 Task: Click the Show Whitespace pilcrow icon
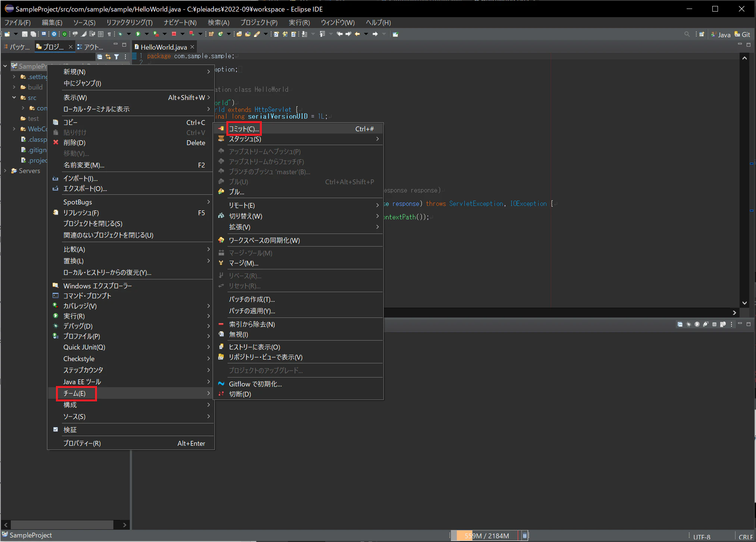tap(109, 34)
